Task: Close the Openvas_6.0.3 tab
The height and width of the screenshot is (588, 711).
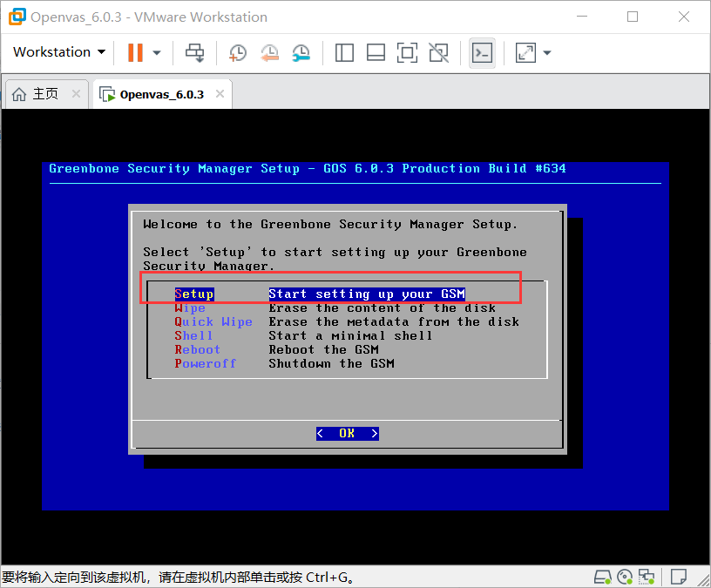Action: (x=220, y=94)
